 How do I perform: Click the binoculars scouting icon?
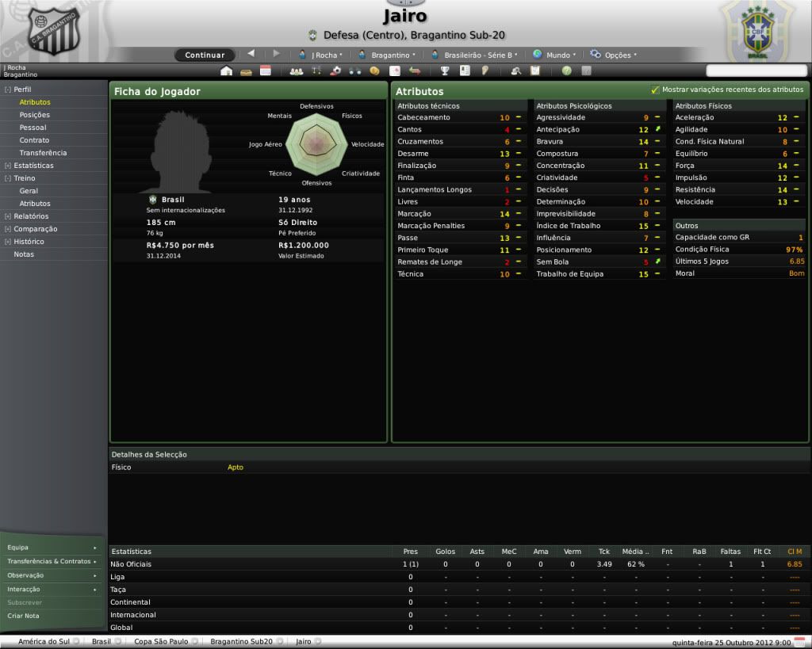point(354,71)
